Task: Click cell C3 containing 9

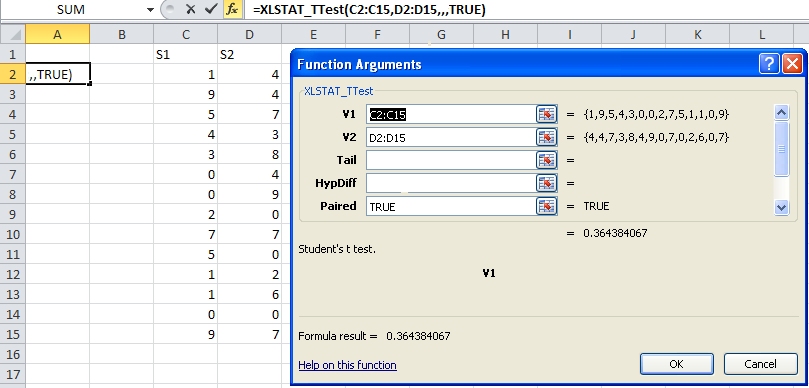Action: coord(185,94)
